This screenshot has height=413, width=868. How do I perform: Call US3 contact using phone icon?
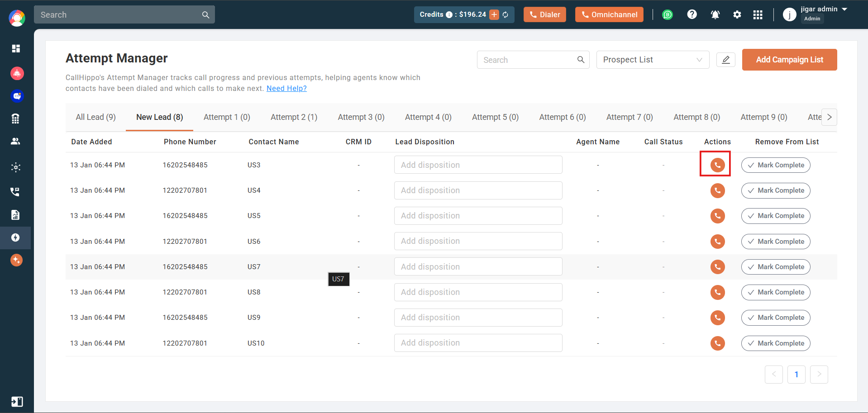pos(717,165)
